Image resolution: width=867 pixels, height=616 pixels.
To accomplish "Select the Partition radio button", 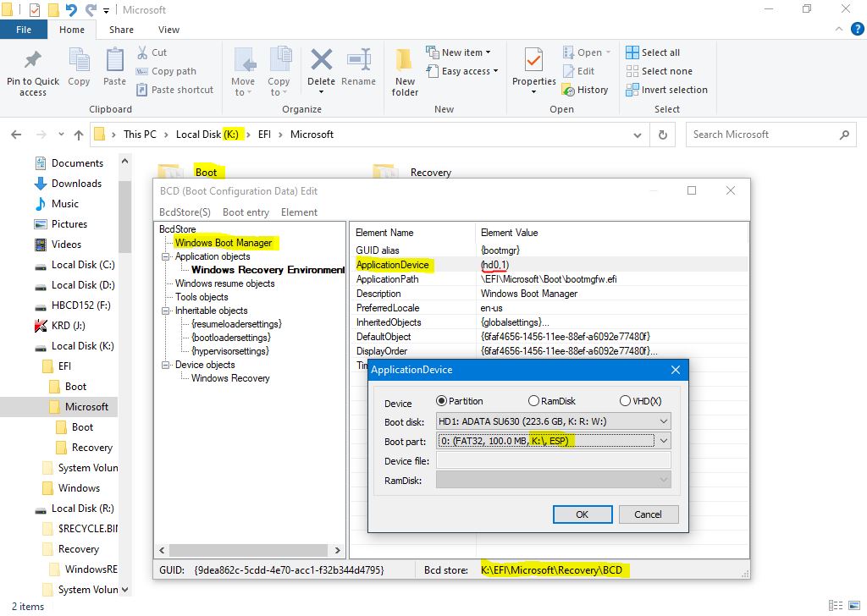I will [x=441, y=401].
